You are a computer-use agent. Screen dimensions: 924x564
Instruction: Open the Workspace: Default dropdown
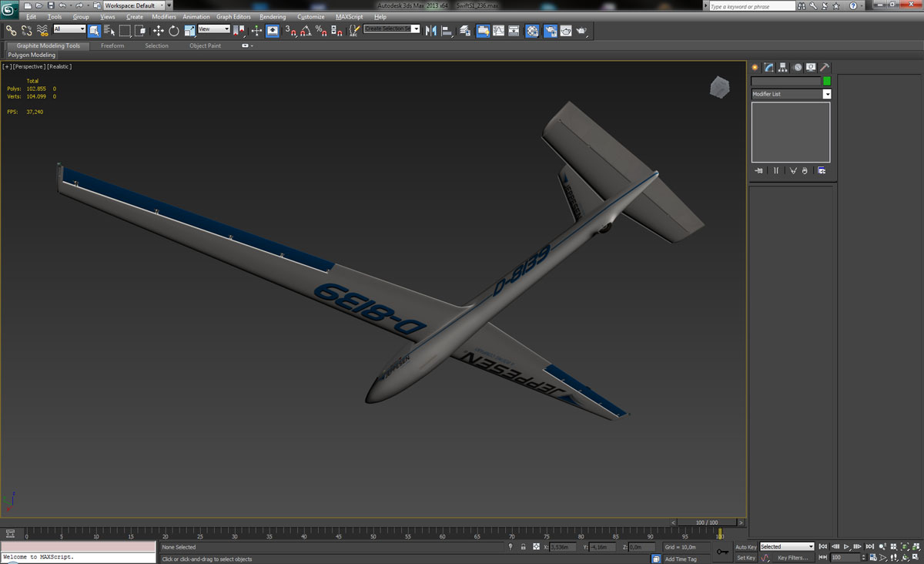tap(134, 5)
